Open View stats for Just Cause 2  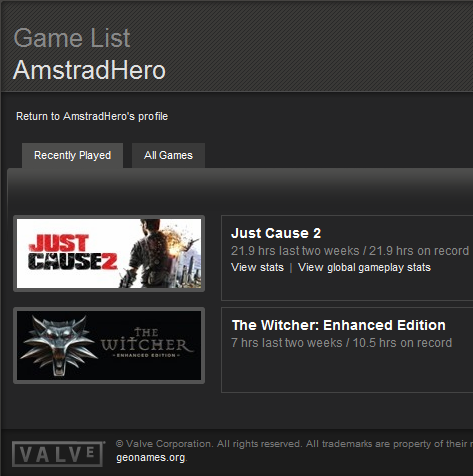coord(257,267)
